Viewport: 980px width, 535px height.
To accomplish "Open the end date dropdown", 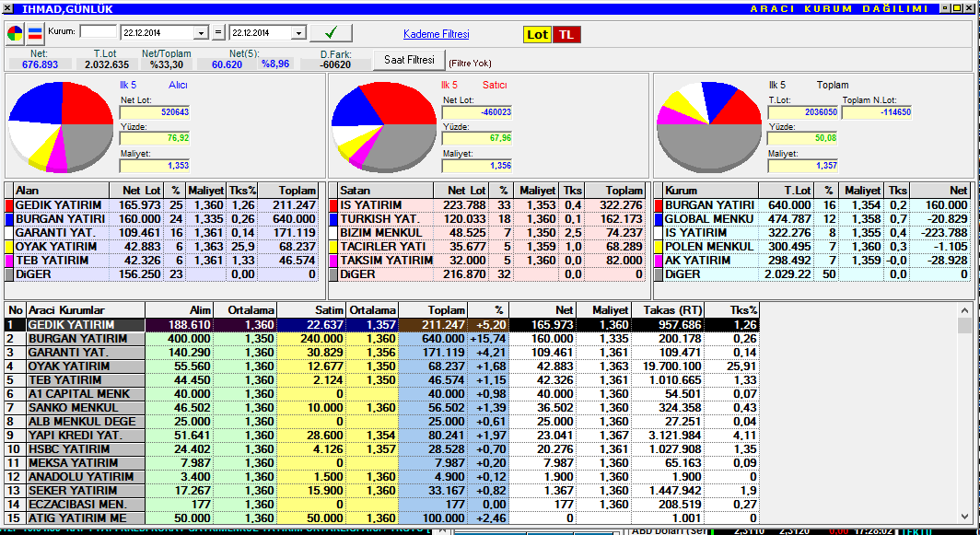I will click(297, 33).
